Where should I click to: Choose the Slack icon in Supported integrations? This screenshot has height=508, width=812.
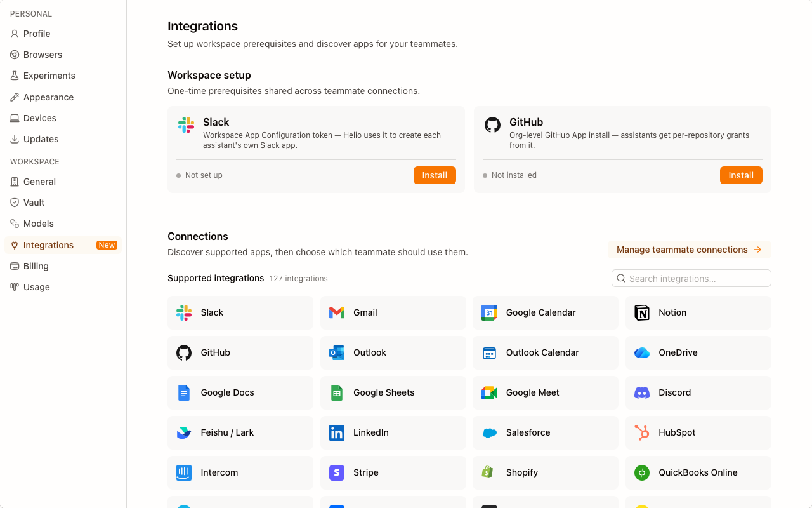[184, 312]
